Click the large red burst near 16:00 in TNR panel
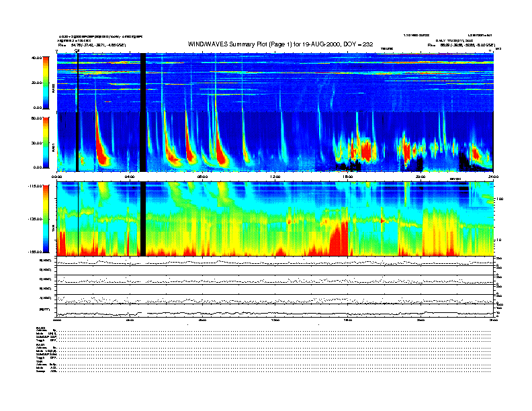 pos(339,239)
